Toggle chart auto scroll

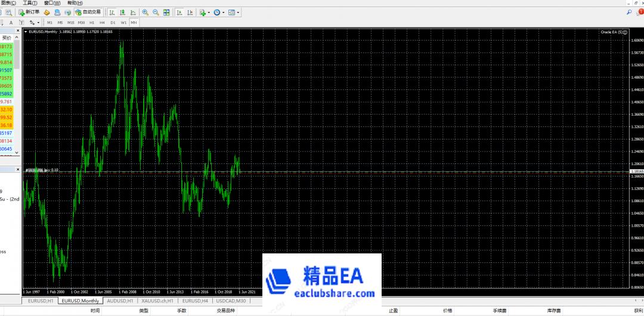(179, 12)
